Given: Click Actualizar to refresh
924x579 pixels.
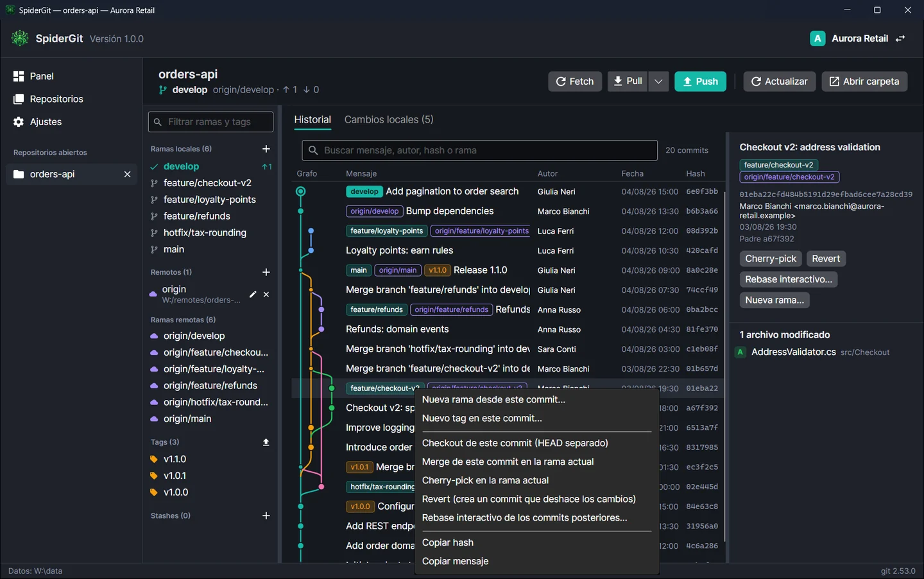Looking at the screenshot, I should (x=780, y=82).
